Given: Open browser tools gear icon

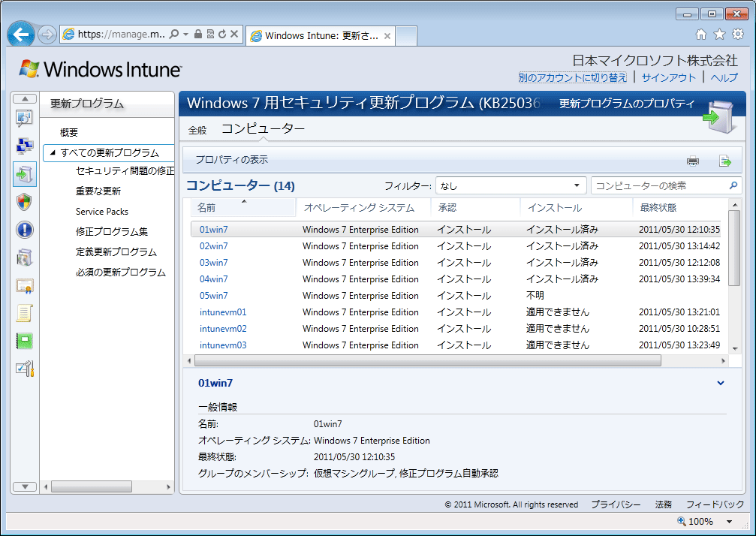Looking at the screenshot, I should click(738, 35).
